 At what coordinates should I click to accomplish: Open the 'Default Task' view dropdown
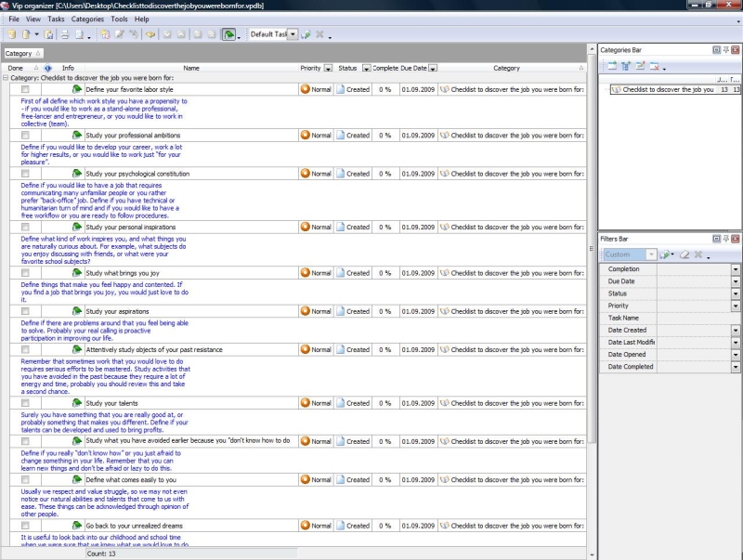click(293, 34)
